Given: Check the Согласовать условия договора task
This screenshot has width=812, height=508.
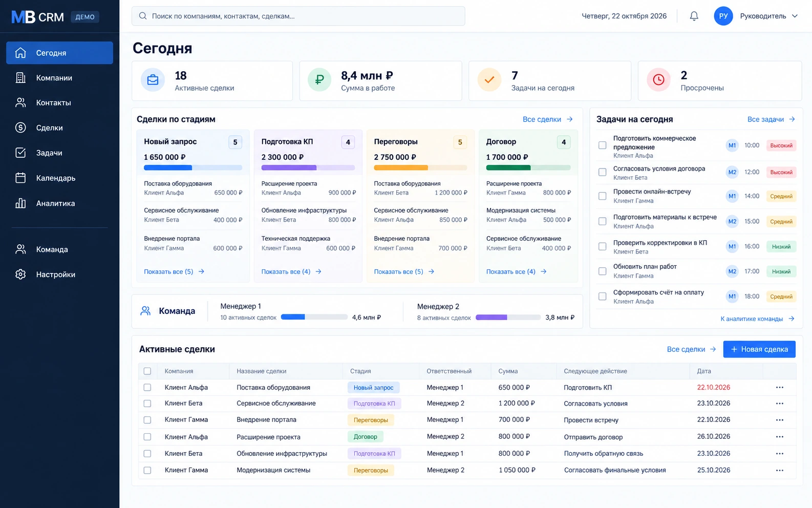Looking at the screenshot, I should 603,172.
